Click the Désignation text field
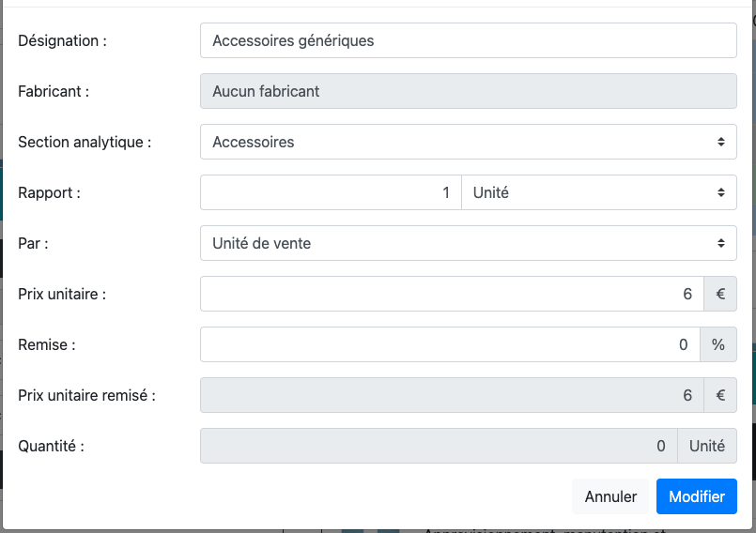 click(x=468, y=40)
